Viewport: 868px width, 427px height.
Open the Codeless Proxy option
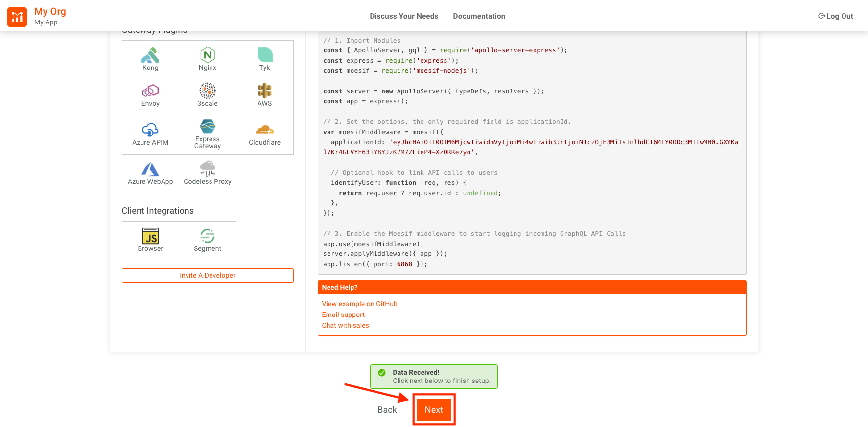point(208,169)
